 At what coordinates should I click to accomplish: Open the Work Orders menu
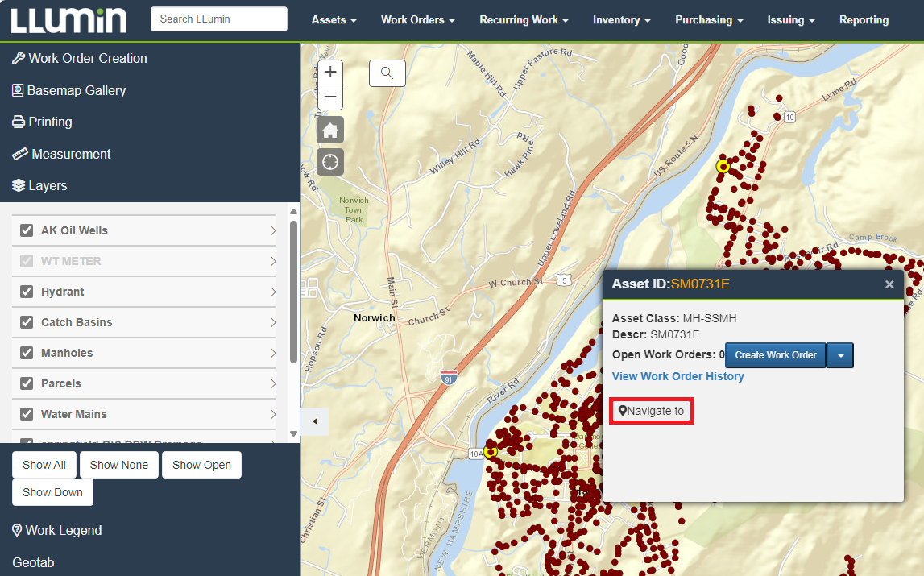417,19
